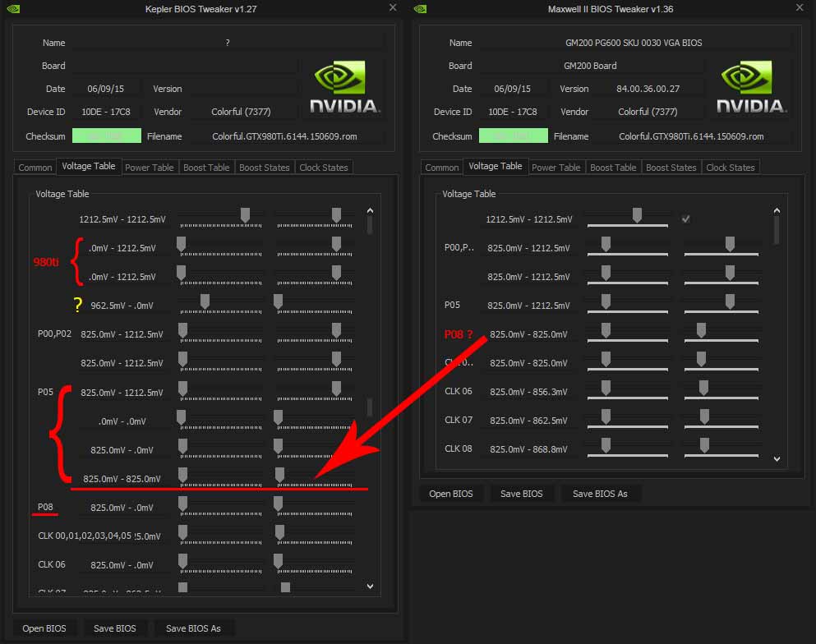
Task: Click Open BIOS in Kepler BIOS Tweaker
Action: point(44,628)
